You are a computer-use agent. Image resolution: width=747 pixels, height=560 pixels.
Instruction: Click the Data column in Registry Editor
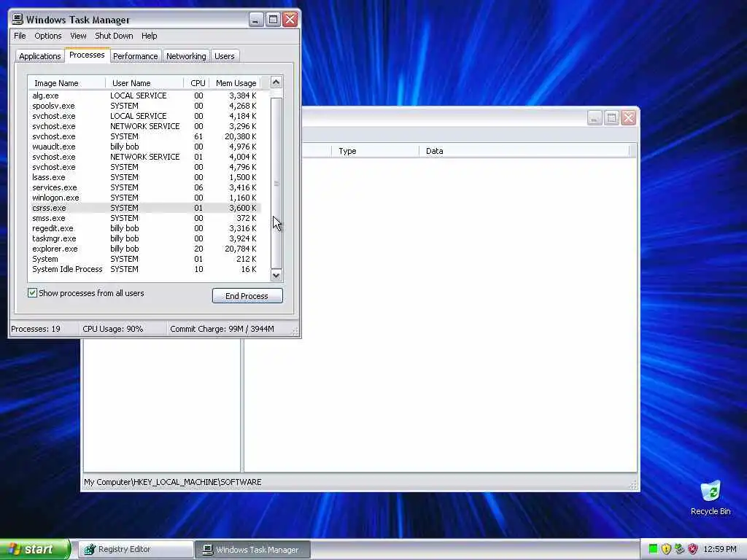click(524, 151)
